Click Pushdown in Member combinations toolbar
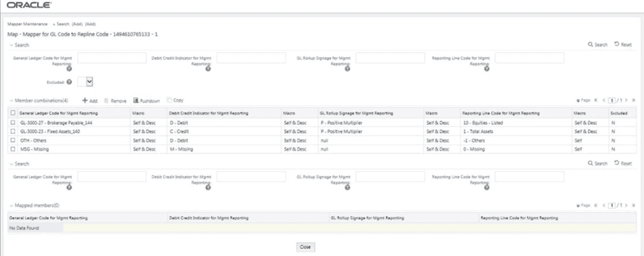The image size is (644, 256). [146, 100]
